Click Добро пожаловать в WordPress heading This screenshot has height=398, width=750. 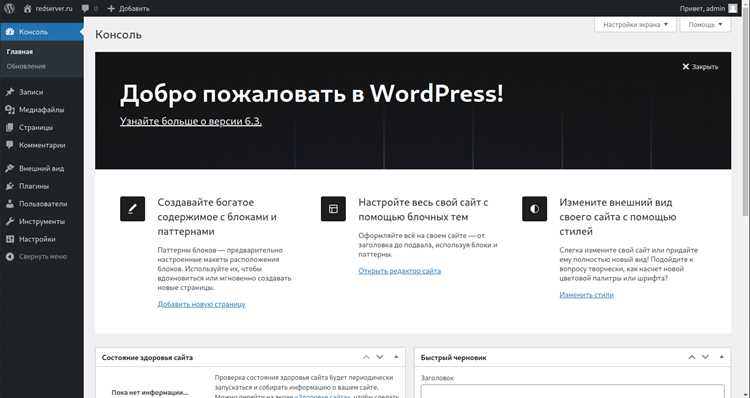click(x=311, y=94)
